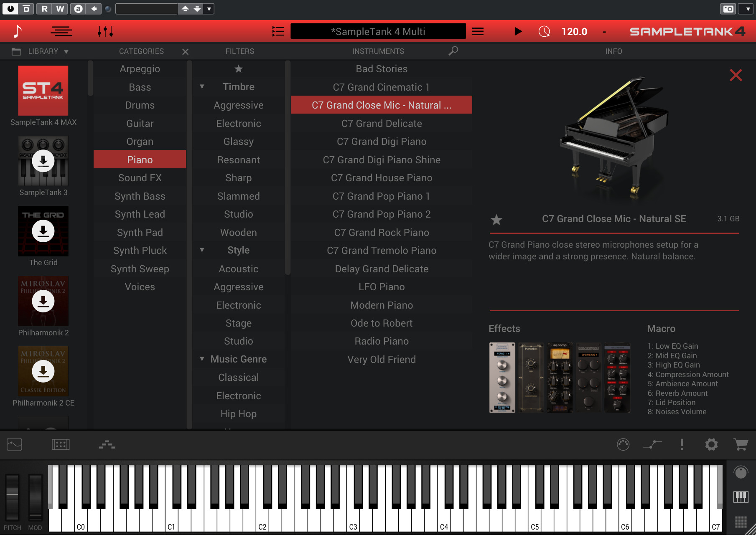Screen dimensions: 756x535
Task: Collapse the Timbre filter group
Action: [202, 87]
